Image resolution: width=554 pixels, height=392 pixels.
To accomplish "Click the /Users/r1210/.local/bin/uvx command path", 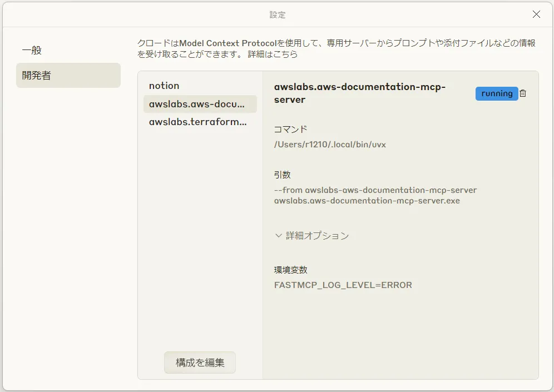I will click(x=330, y=145).
